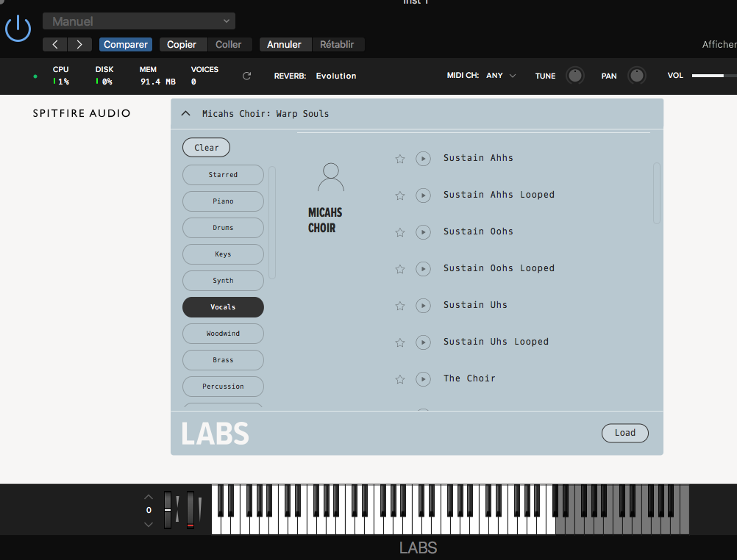The width and height of the screenshot is (737, 560).
Task: Toggle the Comparer button
Action: tap(126, 45)
